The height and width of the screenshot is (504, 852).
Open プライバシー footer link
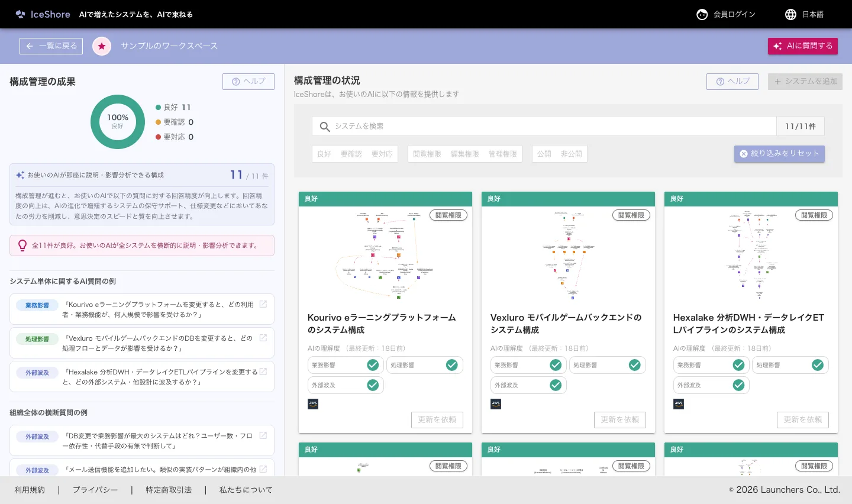pos(95,490)
